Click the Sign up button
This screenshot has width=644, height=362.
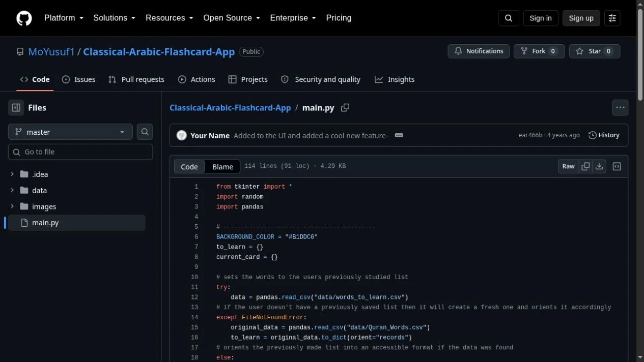click(581, 18)
